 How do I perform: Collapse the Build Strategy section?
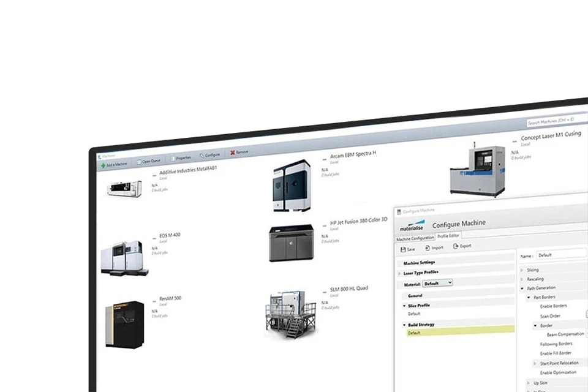[x=404, y=325]
